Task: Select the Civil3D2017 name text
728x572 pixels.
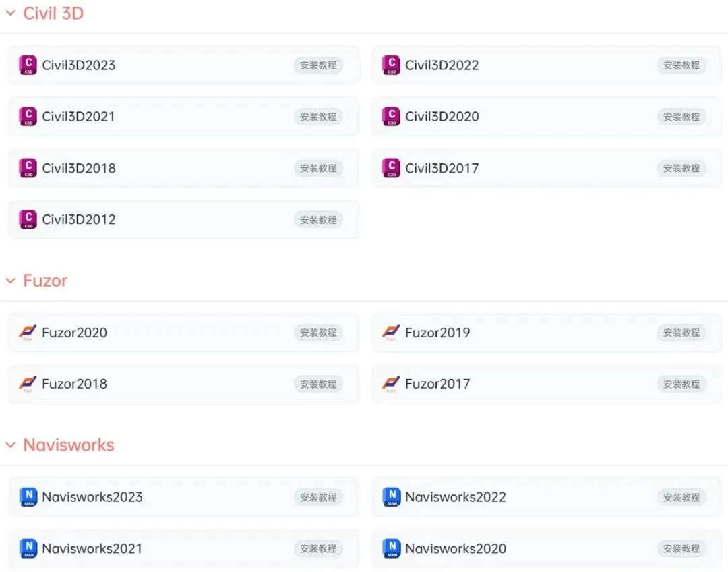Action: tap(442, 168)
